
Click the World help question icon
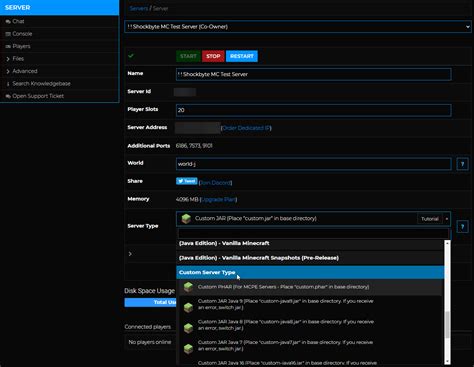pos(462,164)
